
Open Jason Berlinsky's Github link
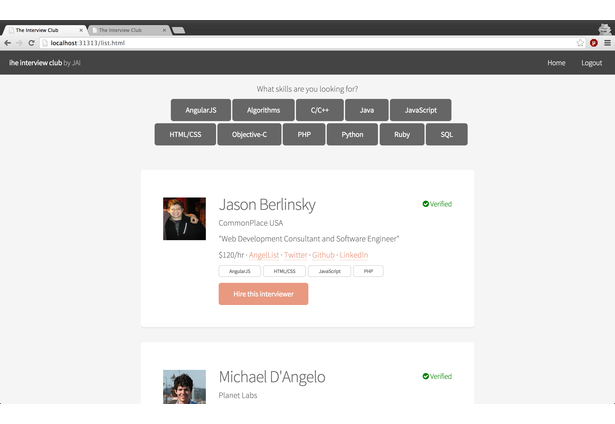click(x=324, y=255)
